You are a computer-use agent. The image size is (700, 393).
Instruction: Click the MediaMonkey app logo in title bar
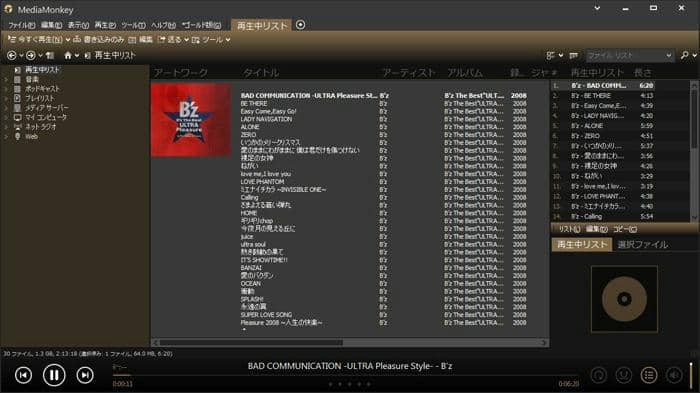tap(8, 9)
